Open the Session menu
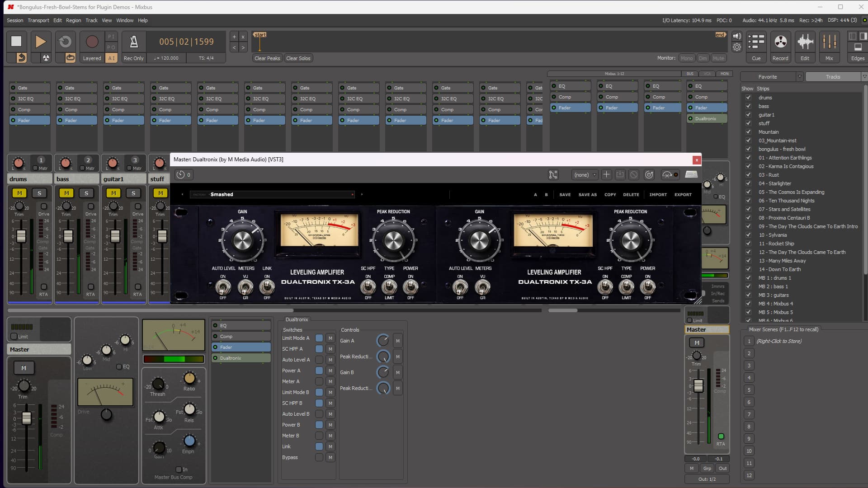 click(x=15, y=20)
